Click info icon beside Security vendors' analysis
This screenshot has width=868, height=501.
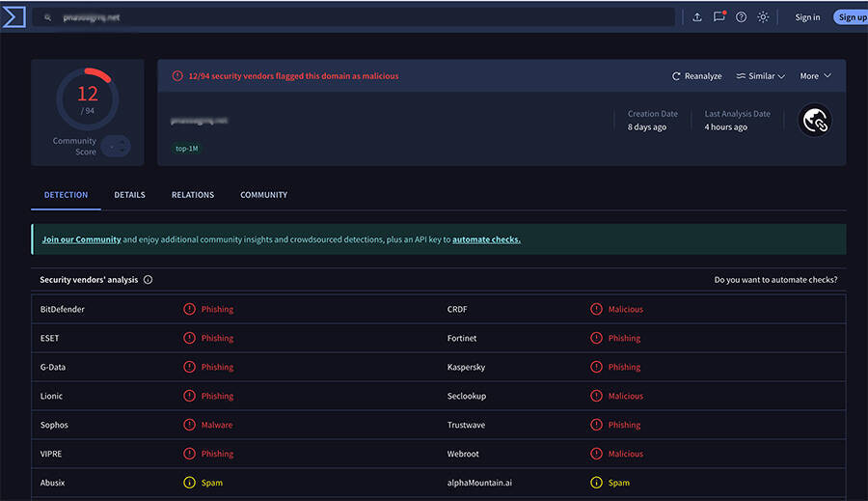148,280
